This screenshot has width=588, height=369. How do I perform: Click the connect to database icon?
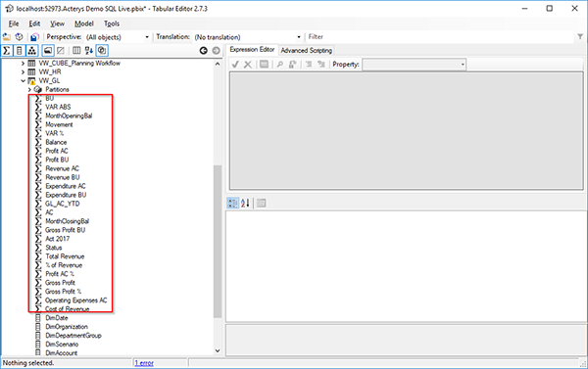(x=19, y=37)
